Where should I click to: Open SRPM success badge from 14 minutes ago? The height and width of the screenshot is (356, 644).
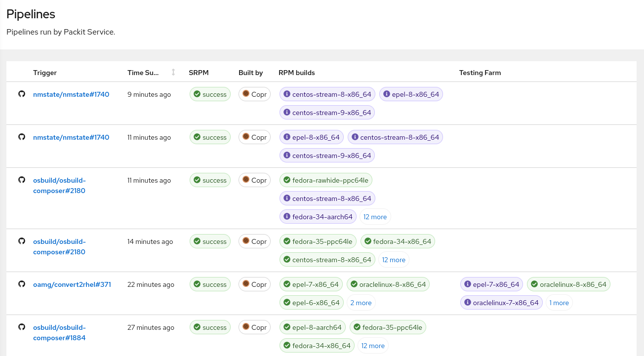tap(210, 241)
